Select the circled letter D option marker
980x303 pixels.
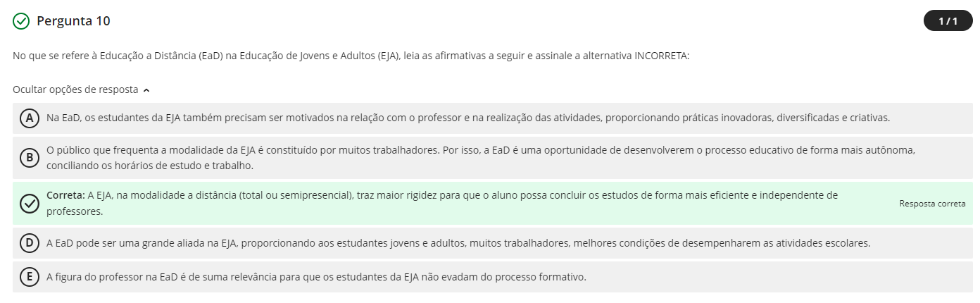(x=29, y=243)
